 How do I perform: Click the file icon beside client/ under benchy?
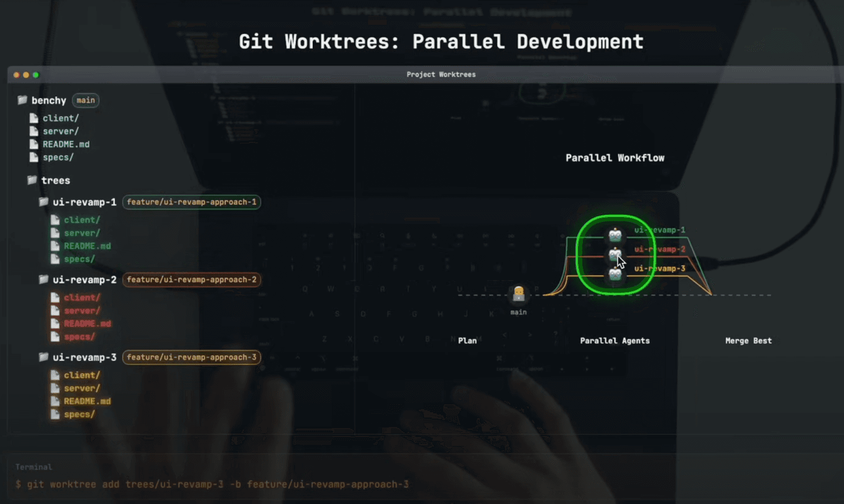tap(34, 118)
